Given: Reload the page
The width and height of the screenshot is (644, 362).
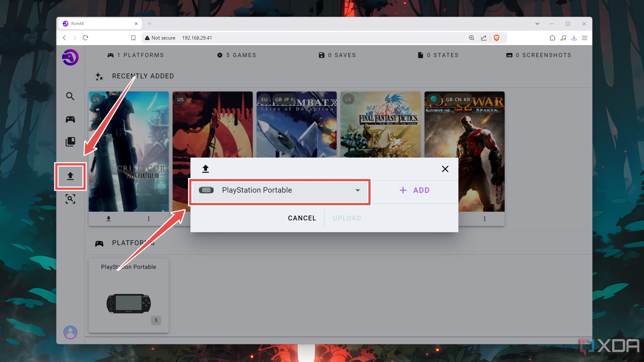Looking at the screenshot, I should (86, 38).
